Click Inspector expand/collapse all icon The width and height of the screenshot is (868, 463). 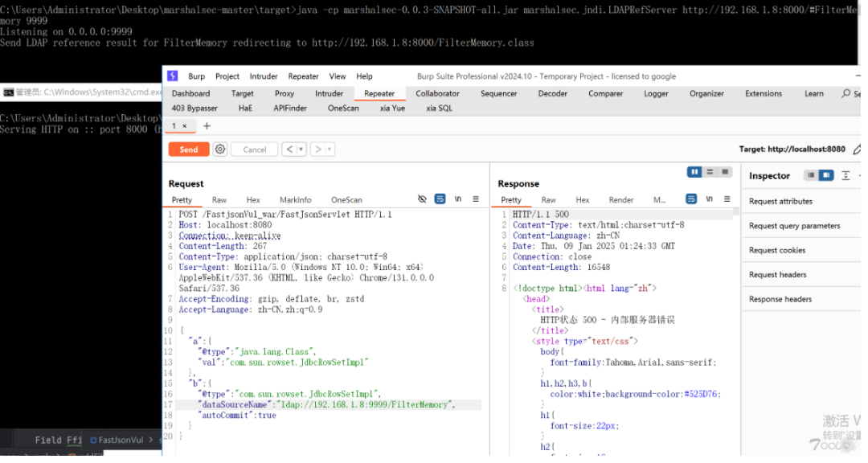(x=845, y=175)
